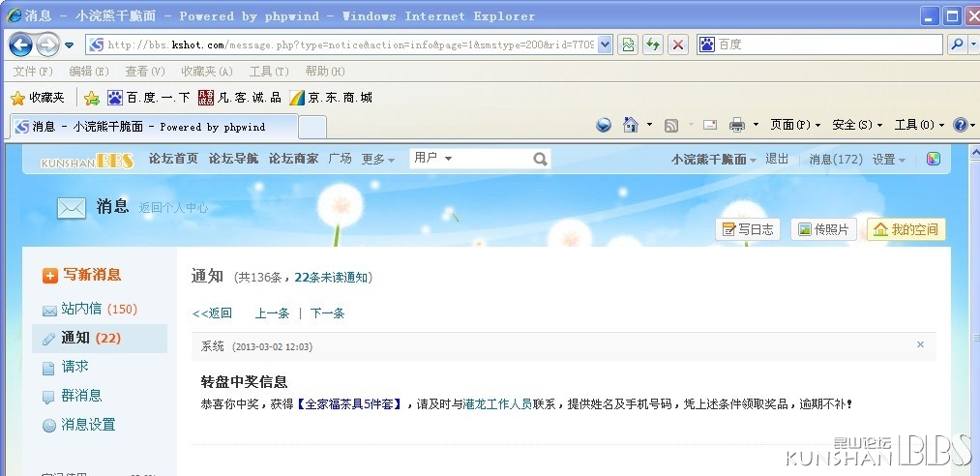This screenshot has width=980, height=476.
Task: Expand the address bar URL dropdown
Action: click(606, 45)
